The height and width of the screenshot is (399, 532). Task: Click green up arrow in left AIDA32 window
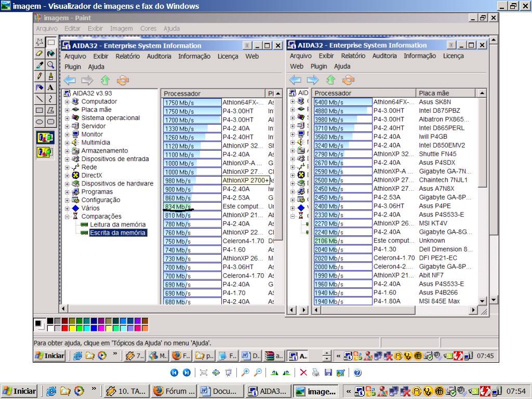tap(105, 81)
